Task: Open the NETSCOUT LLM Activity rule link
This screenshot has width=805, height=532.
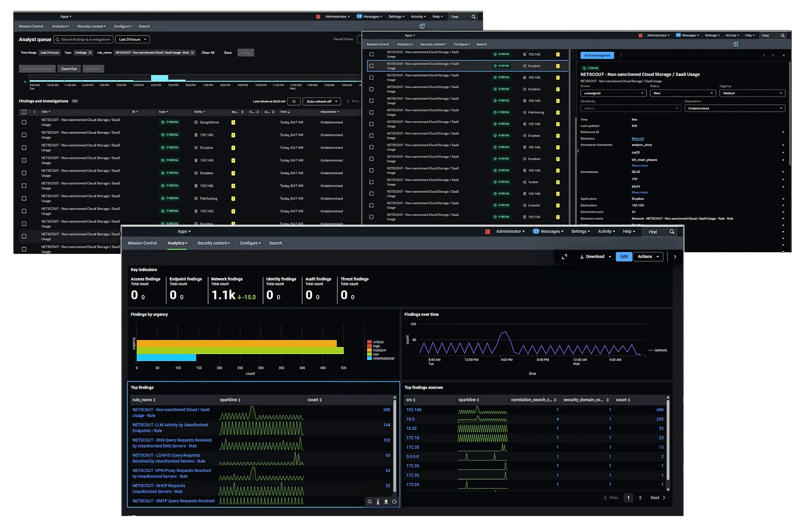Action: (x=170, y=428)
